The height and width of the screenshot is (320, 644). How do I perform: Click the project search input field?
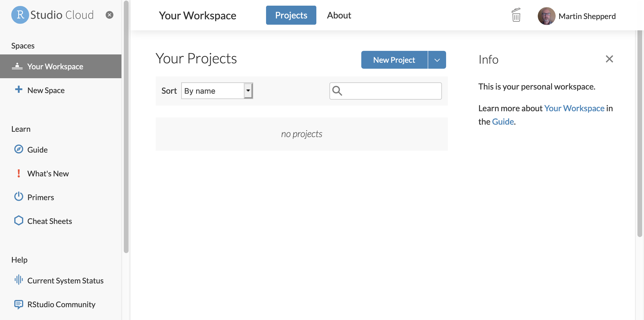pyautogui.click(x=391, y=91)
